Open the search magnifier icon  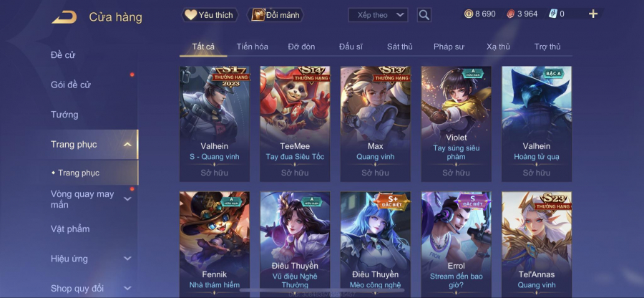click(x=424, y=15)
